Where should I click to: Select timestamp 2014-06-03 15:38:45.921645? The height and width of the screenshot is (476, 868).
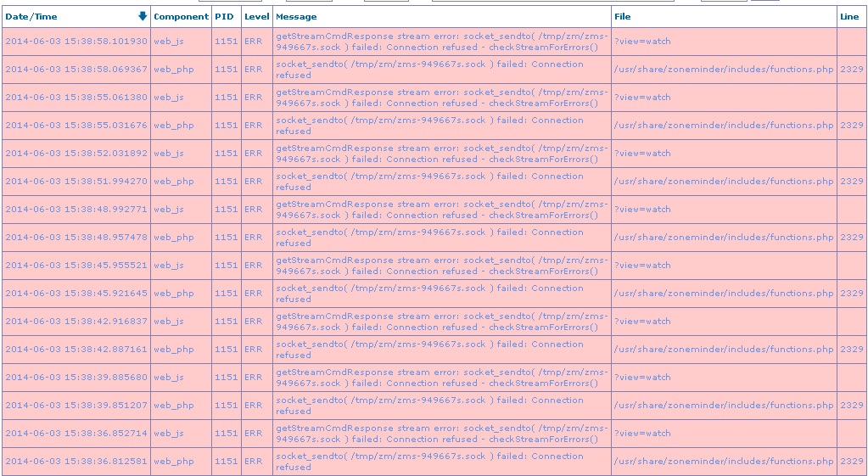click(x=76, y=293)
